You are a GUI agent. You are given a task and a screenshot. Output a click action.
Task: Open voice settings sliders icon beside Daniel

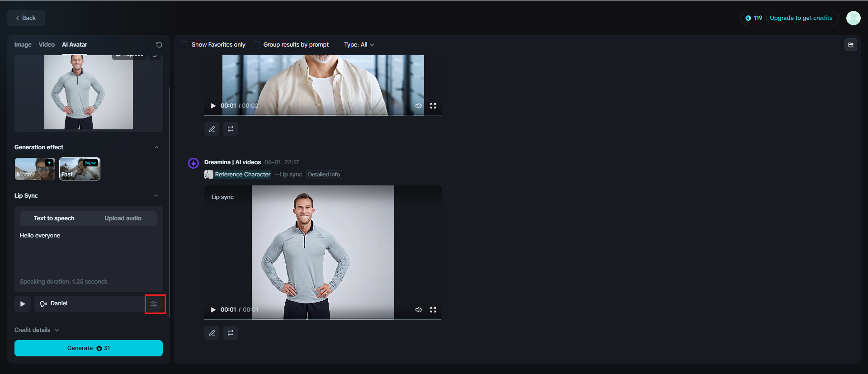click(x=154, y=304)
